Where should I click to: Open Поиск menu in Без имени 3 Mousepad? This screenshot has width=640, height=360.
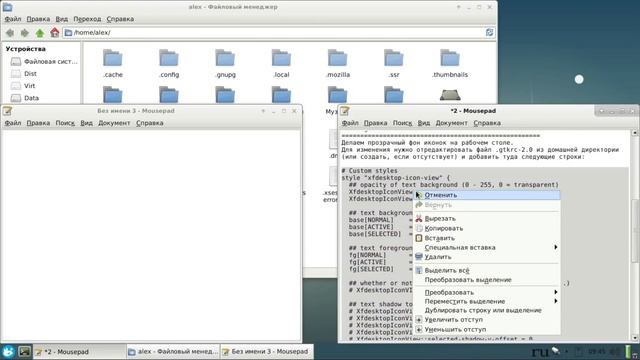click(65, 123)
